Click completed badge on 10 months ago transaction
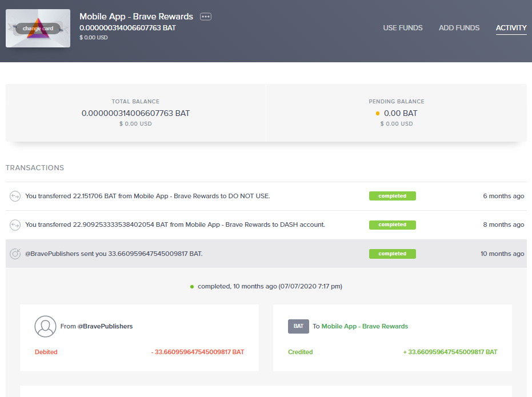The width and height of the screenshot is (532, 397). click(x=392, y=254)
